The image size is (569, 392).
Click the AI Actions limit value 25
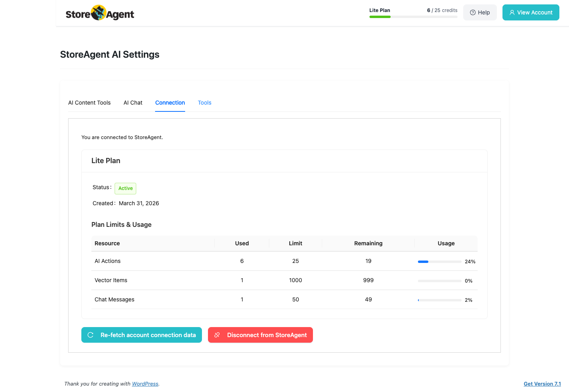click(x=296, y=261)
